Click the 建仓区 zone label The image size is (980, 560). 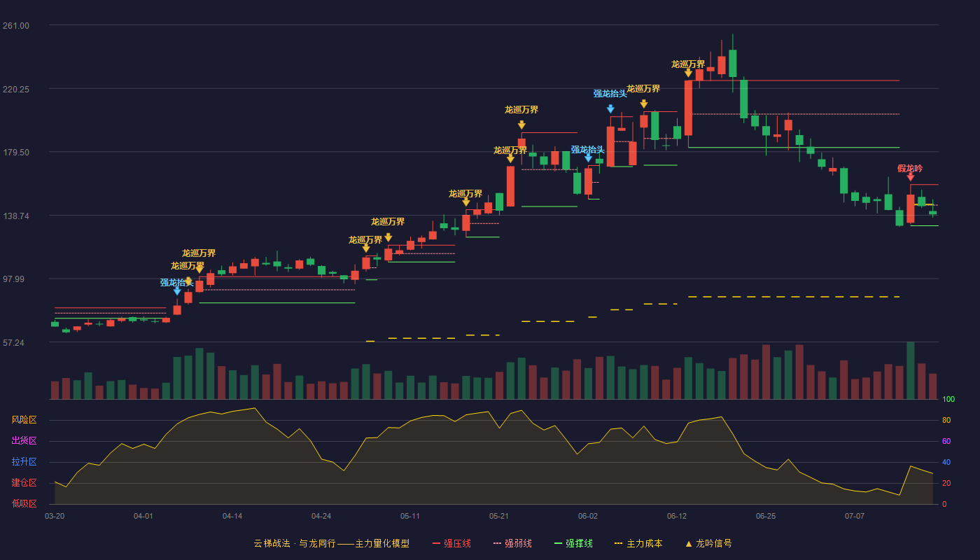tap(24, 483)
